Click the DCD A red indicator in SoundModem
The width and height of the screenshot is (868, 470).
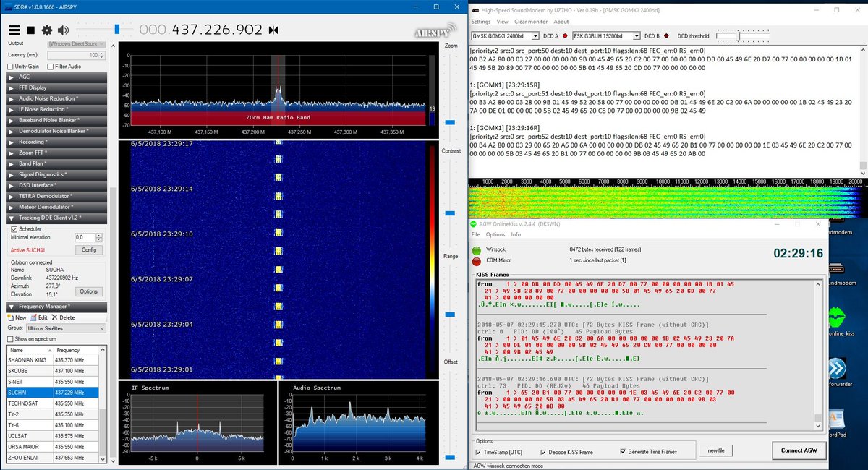[565, 35]
